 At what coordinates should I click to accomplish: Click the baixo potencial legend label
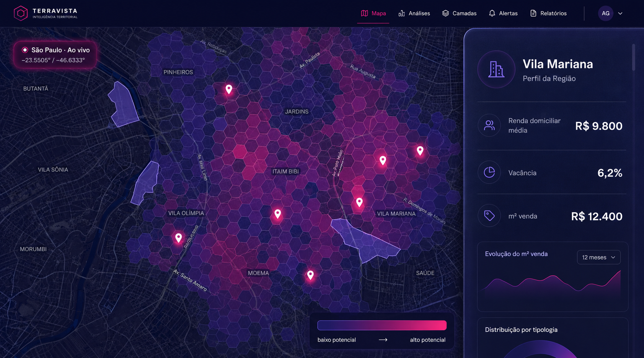tap(337, 340)
